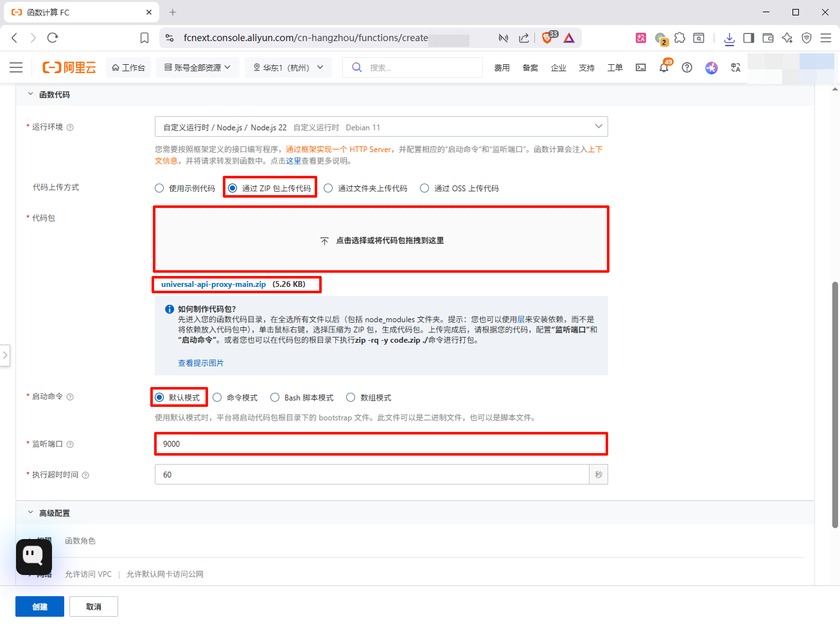
Task: Click the 监听端口 input field
Action: (381, 444)
